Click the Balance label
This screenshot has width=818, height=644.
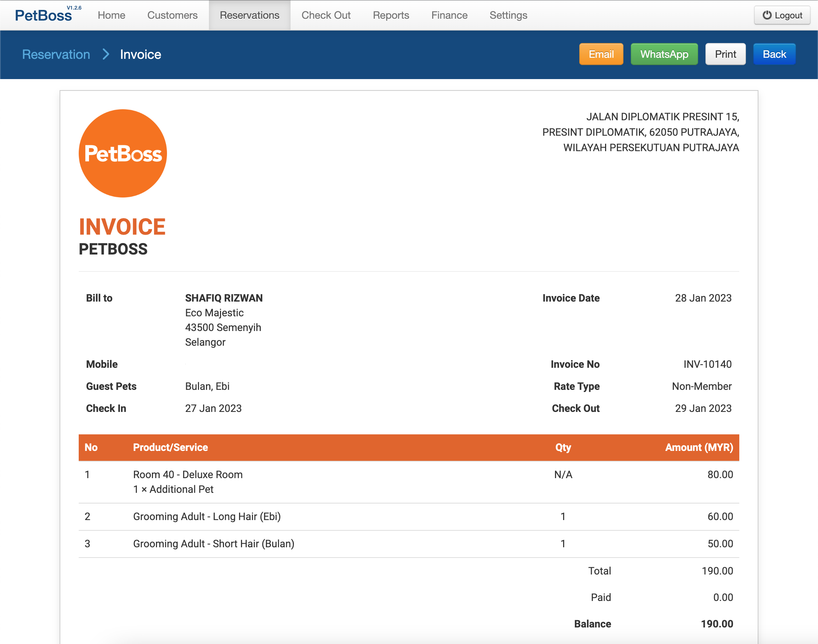(x=592, y=624)
